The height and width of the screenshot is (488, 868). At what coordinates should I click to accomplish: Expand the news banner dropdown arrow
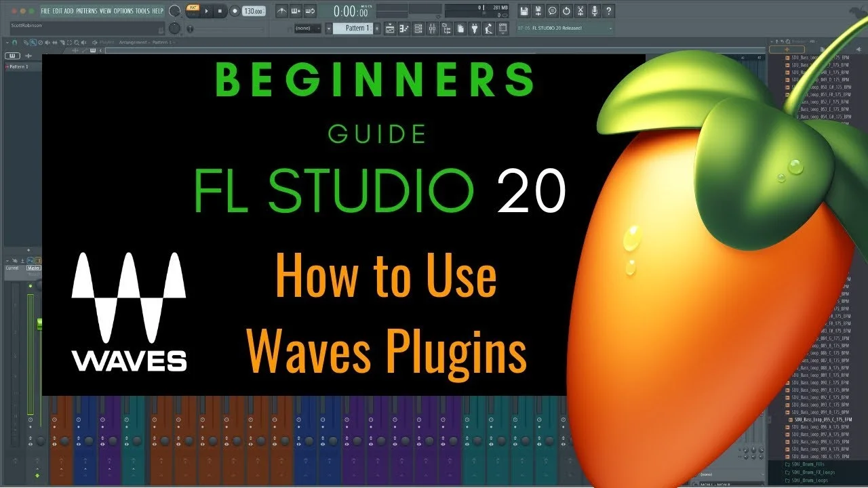[610, 28]
